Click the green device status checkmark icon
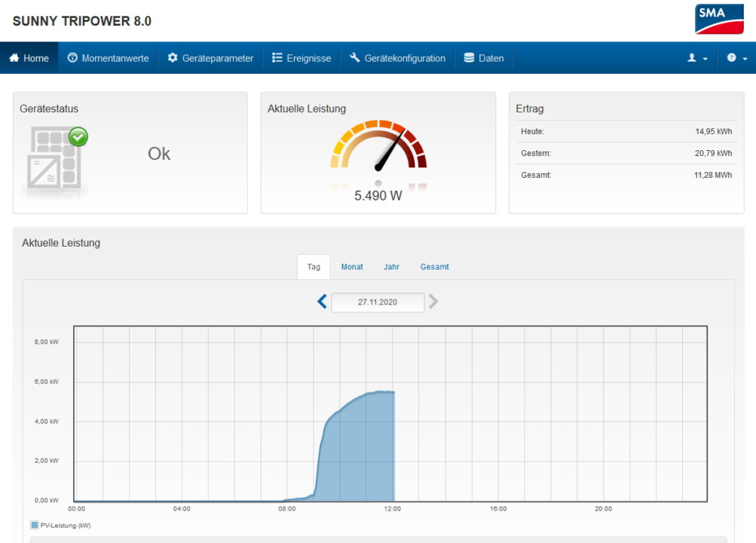Image resolution: width=756 pixels, height=543 pixels. [x=78, y=137]
